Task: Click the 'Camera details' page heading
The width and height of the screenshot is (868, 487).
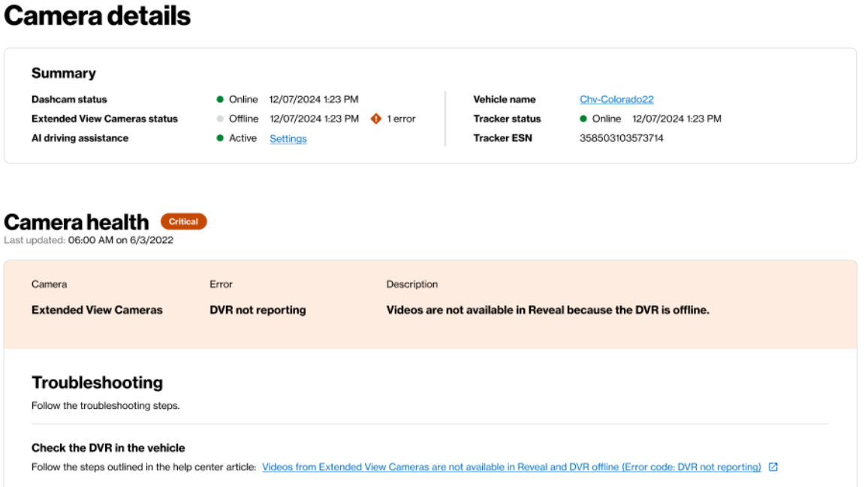Action: pyautogui.click(x=97, y=16)
